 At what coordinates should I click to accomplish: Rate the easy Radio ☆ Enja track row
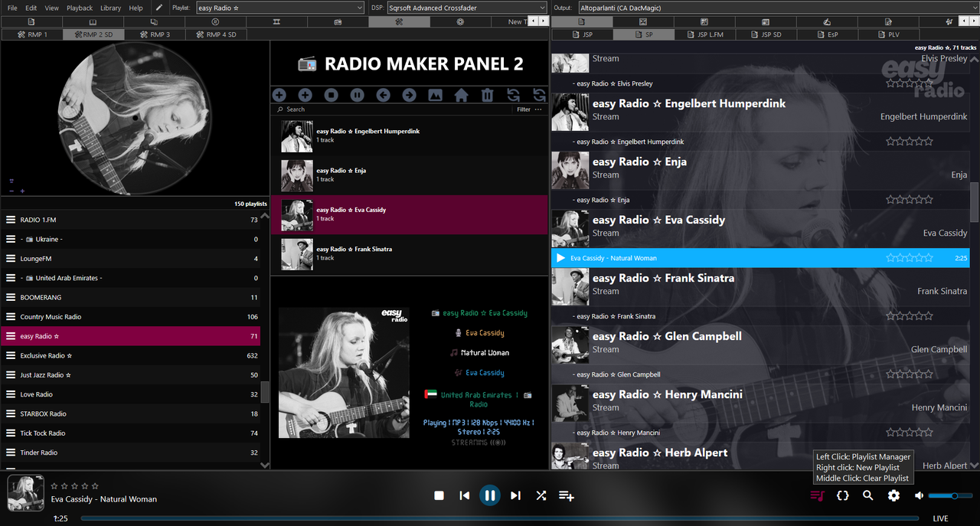[910, 200]
